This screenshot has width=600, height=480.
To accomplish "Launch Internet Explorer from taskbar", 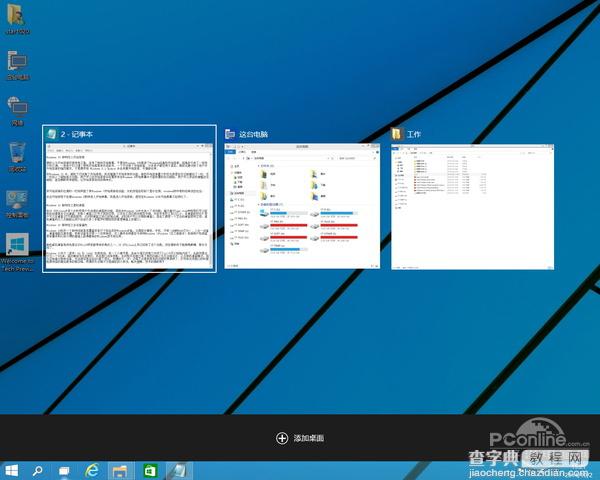I will [x=92, y=470].
